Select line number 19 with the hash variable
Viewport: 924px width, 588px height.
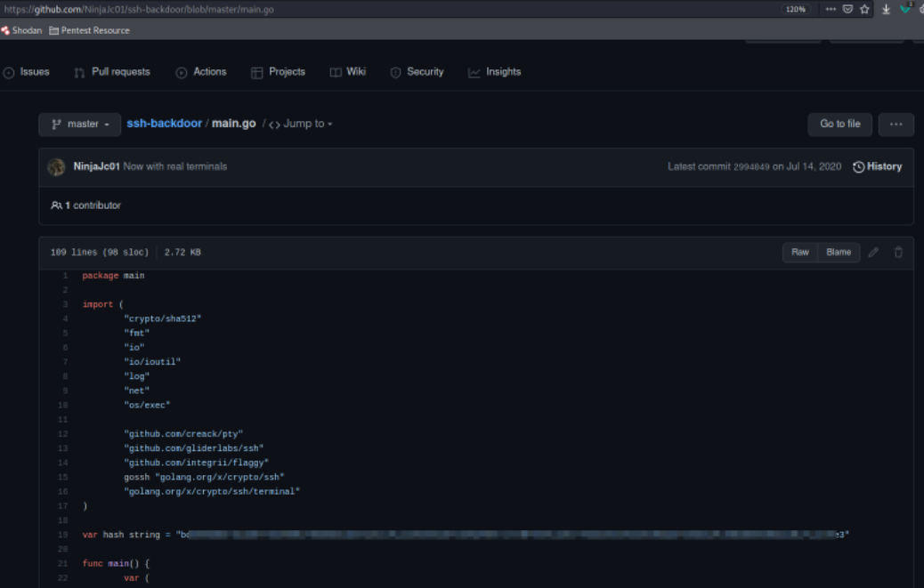pos(63,535)
